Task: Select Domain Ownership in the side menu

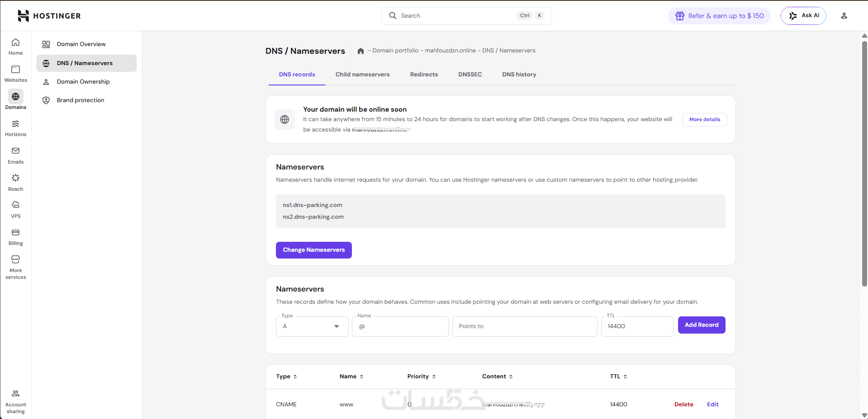Action: [x=83, y=82]
